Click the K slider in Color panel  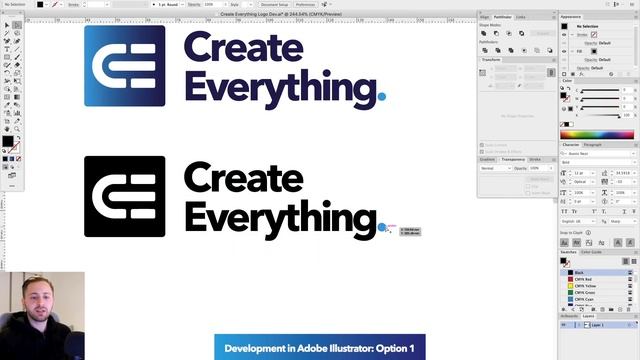(x=600, y=116)
